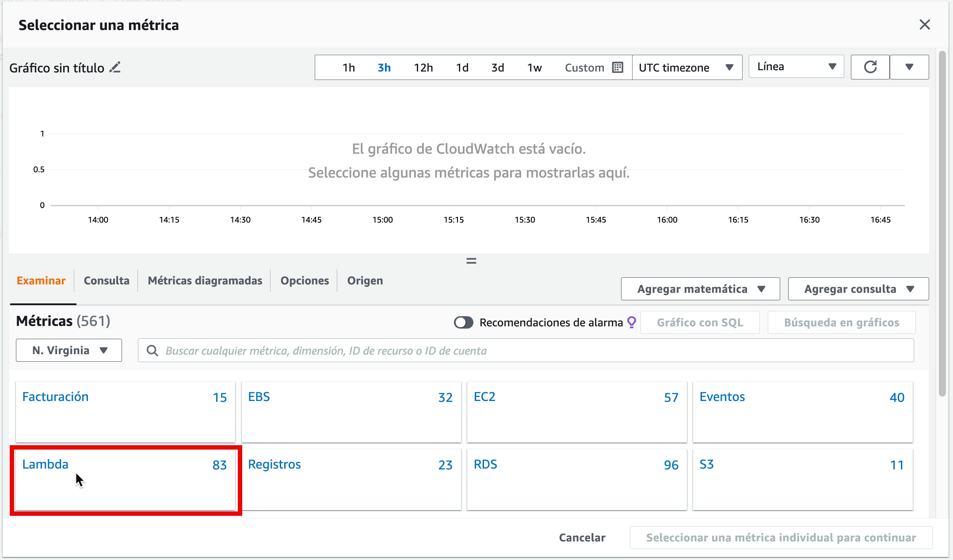953x560 pixels.
Task: Click the Gráfico con SQL button
Action: 700,322
